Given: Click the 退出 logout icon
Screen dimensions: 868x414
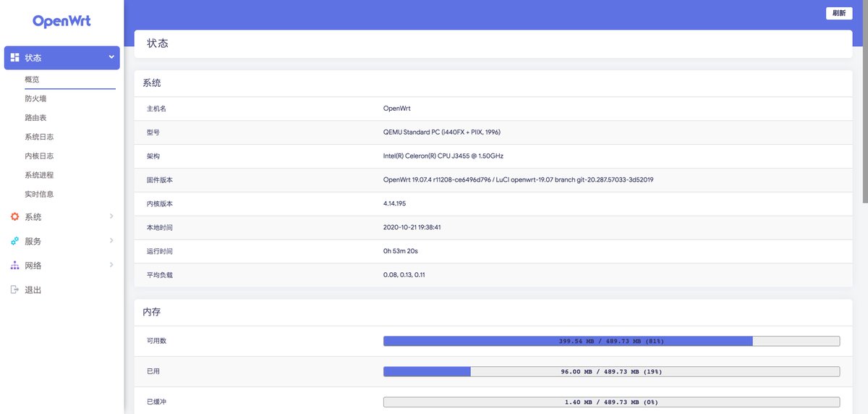Looking at the screenshot, I should point(14,290).
